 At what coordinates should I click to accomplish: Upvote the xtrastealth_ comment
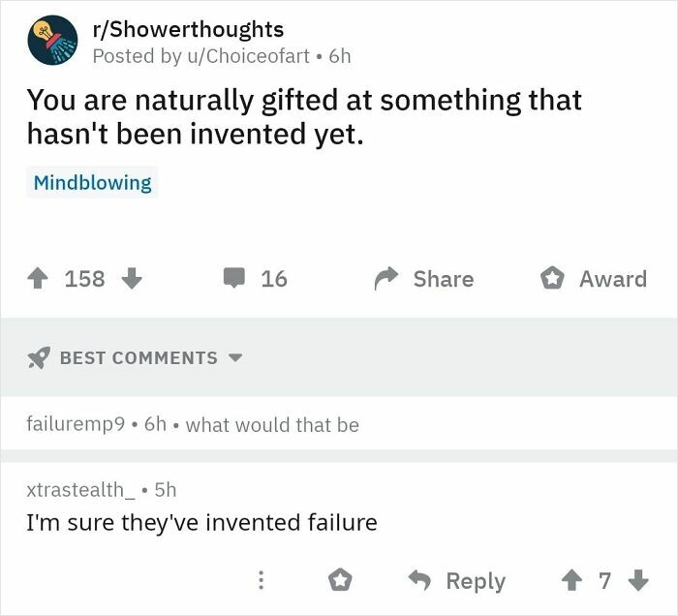pos(571,581)
